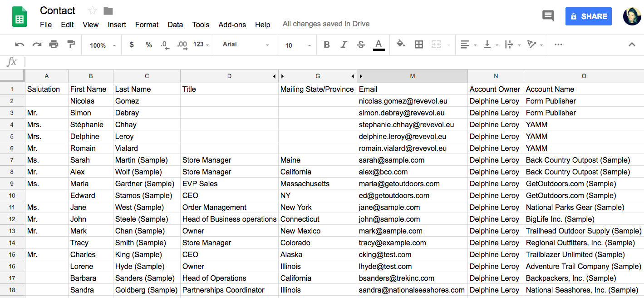
Task: Expand hidden columns after column D
Action: [x=274, y=76]
